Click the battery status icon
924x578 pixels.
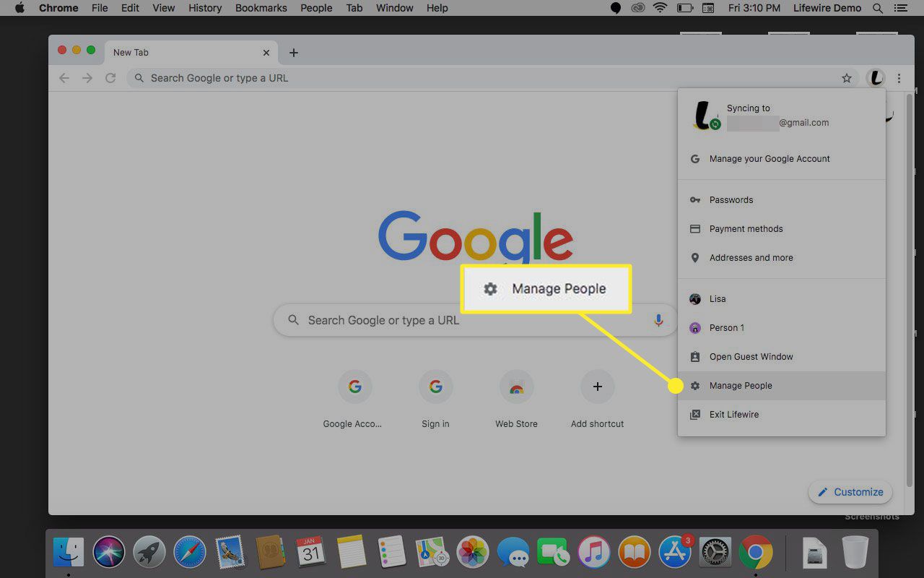pos(684,8)
